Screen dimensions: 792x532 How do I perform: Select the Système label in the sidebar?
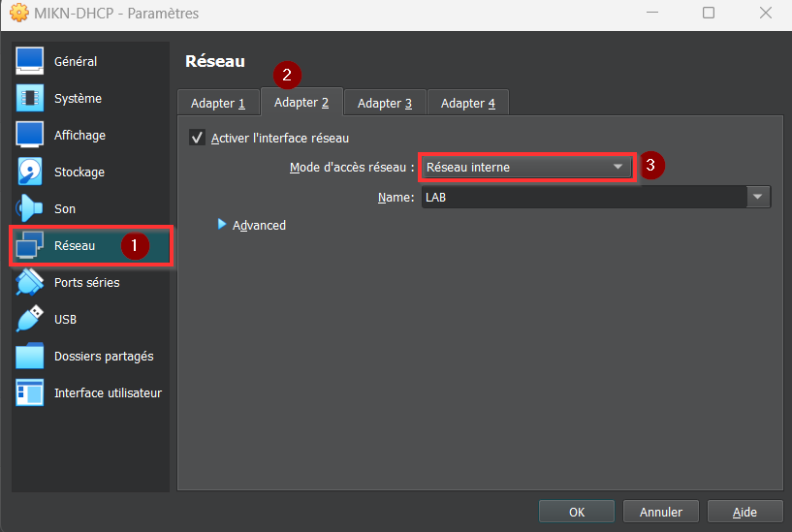click(78, 99)
